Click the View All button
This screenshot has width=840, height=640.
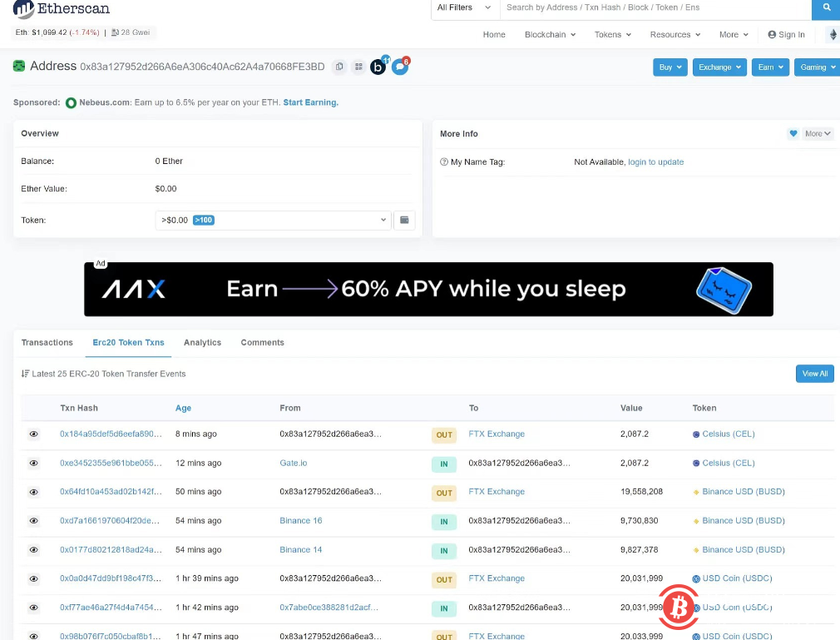[814, 374]
